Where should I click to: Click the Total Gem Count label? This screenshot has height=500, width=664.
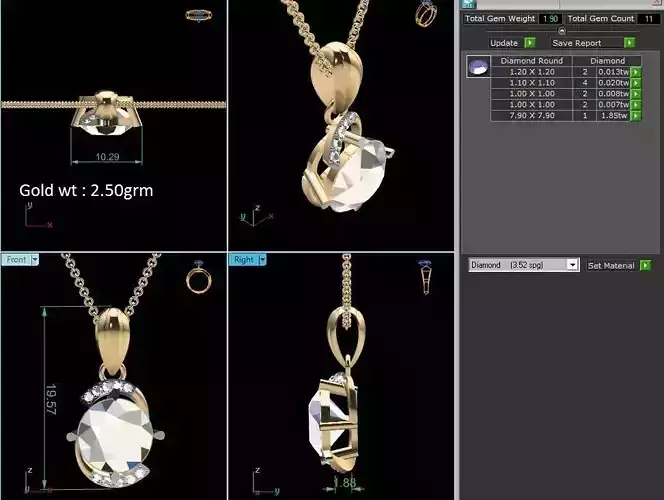[x=600, y=19]
